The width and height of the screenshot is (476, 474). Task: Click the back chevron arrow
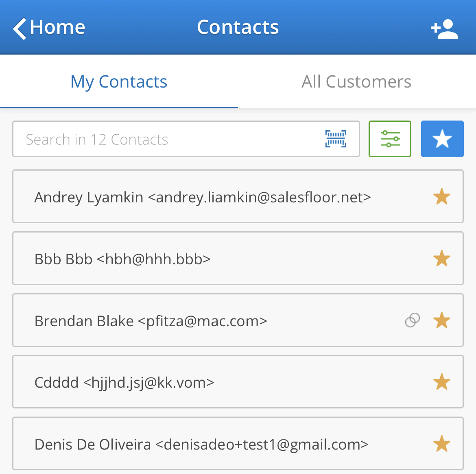click(20, 29)
